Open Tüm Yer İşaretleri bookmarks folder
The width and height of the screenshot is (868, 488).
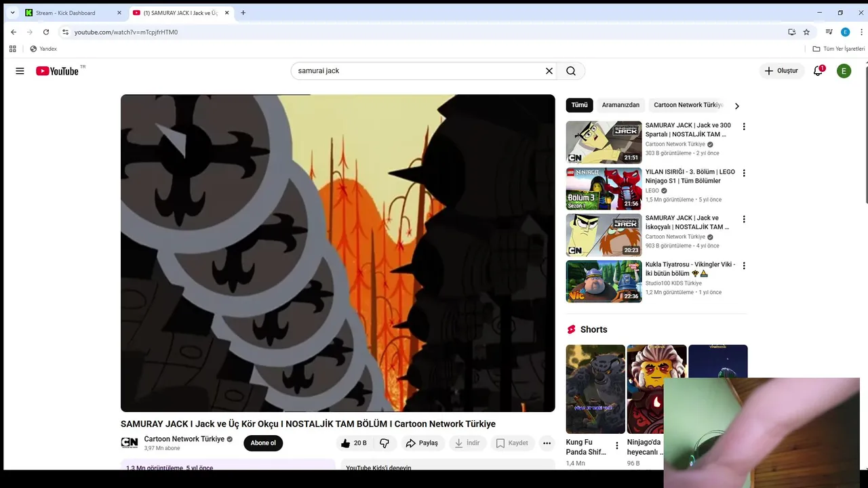839,49
